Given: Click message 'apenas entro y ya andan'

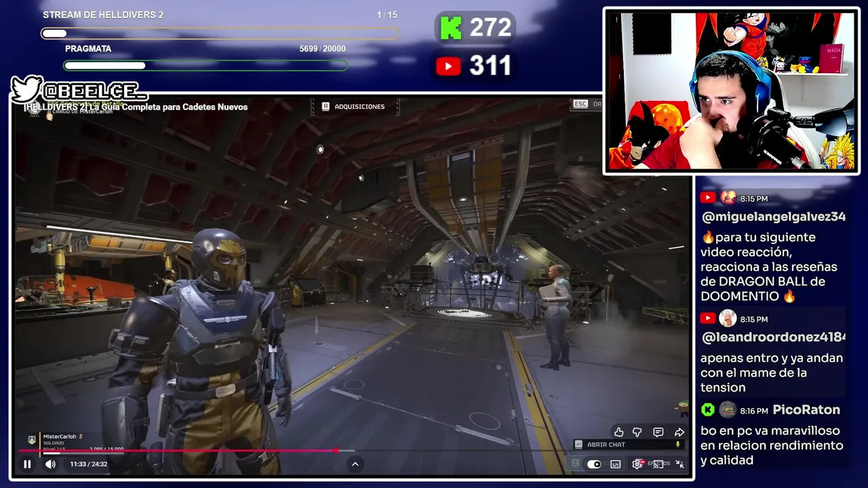Looking at the screenshot, I should pos(772,373).
